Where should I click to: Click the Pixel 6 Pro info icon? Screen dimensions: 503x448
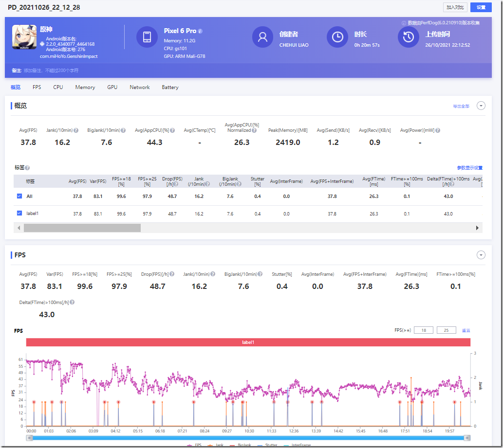(200, 31)
